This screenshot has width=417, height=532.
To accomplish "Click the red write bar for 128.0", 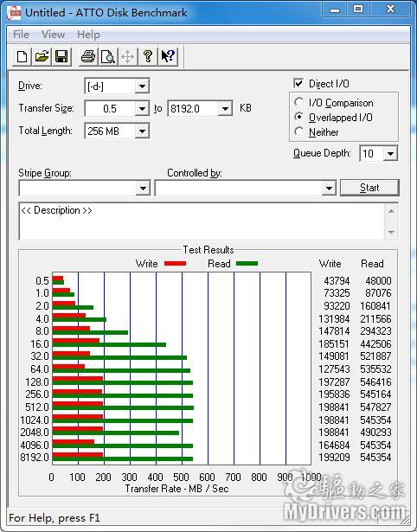I will [x=77, y=379].
